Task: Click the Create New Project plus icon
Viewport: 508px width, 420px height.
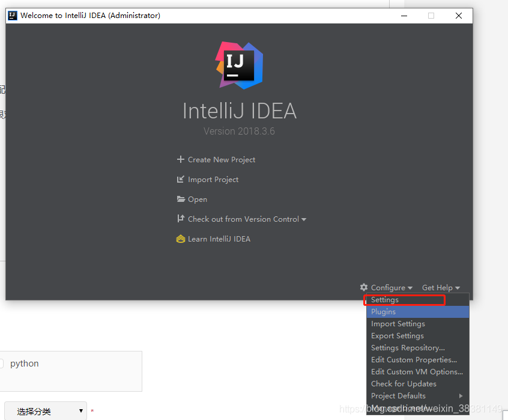Action: [x=180, y=159]
